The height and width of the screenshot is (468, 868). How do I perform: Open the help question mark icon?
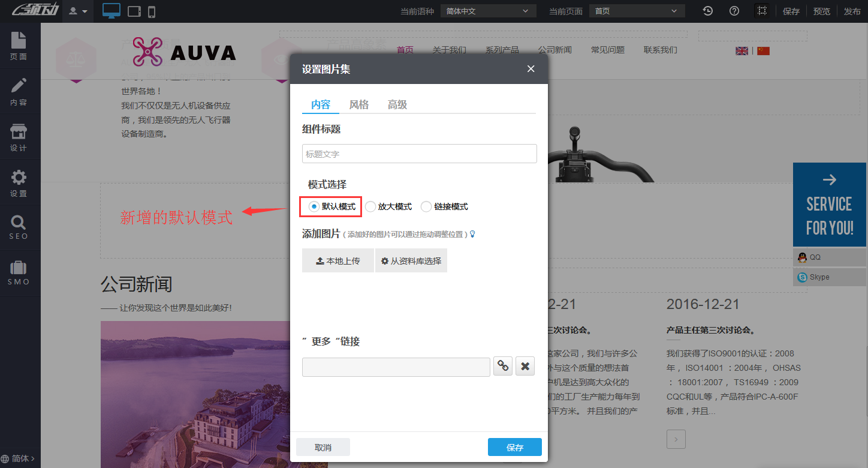point(734,11)
